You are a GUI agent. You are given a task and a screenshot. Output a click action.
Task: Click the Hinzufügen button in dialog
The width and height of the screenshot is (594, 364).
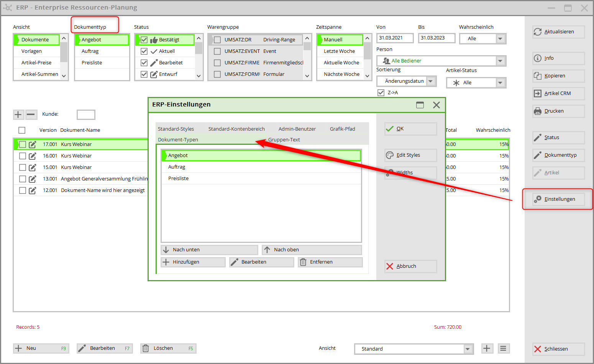click(193, 262)
